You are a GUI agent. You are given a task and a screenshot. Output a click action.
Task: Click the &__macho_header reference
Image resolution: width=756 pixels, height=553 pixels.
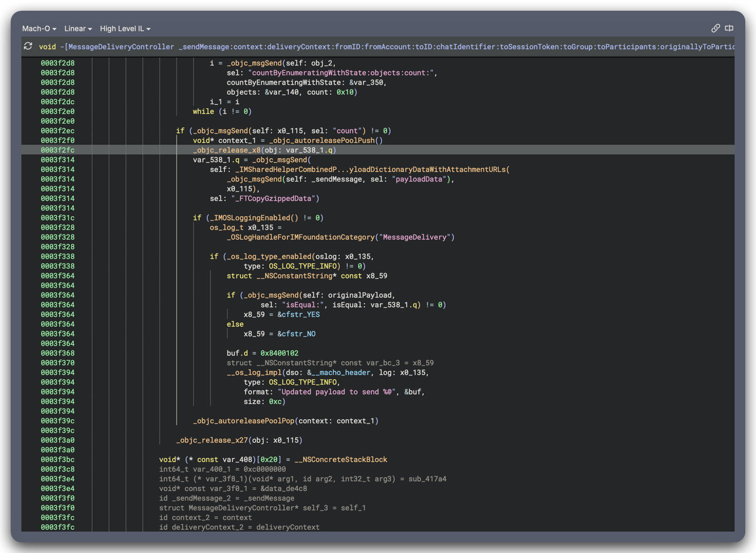339,373
